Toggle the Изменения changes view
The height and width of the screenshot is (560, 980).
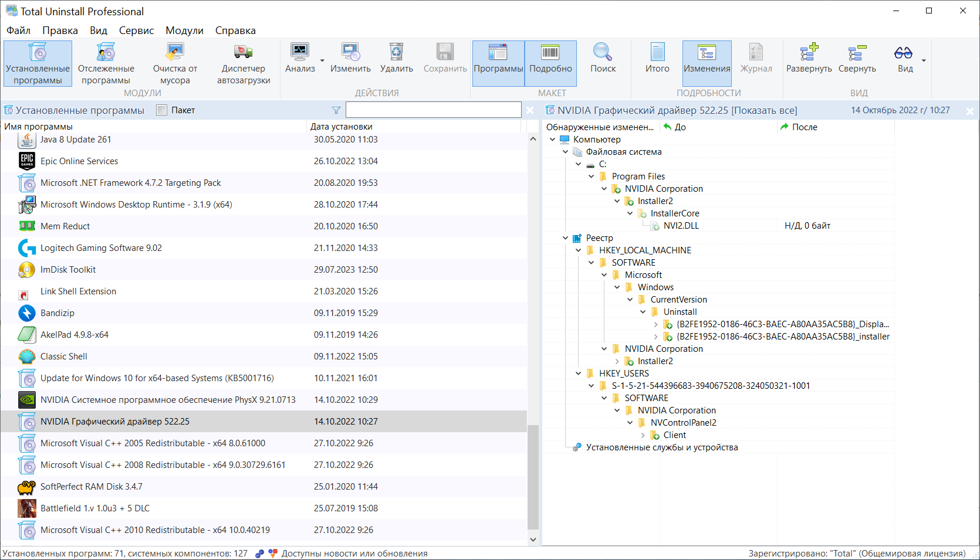coord(707,63)
